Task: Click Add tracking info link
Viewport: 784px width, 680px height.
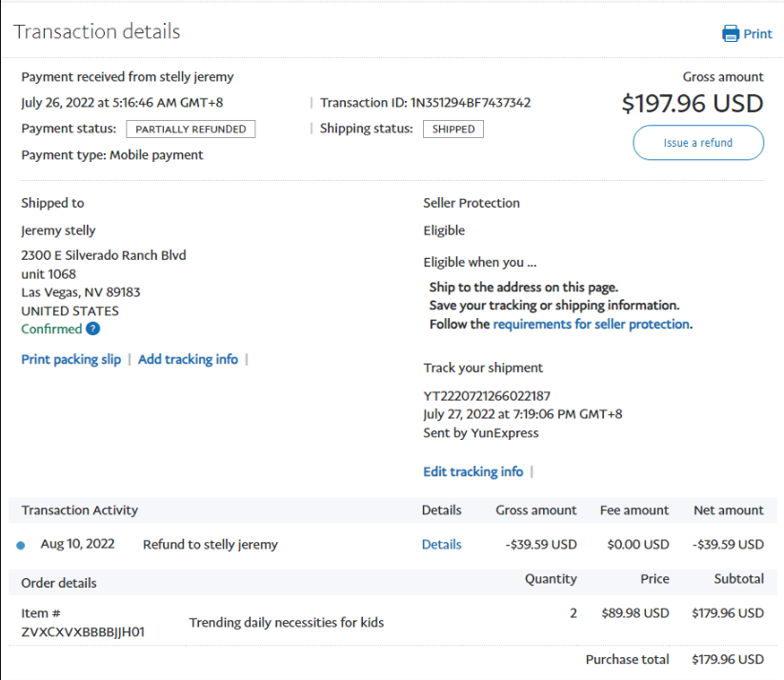Action: 188,360
